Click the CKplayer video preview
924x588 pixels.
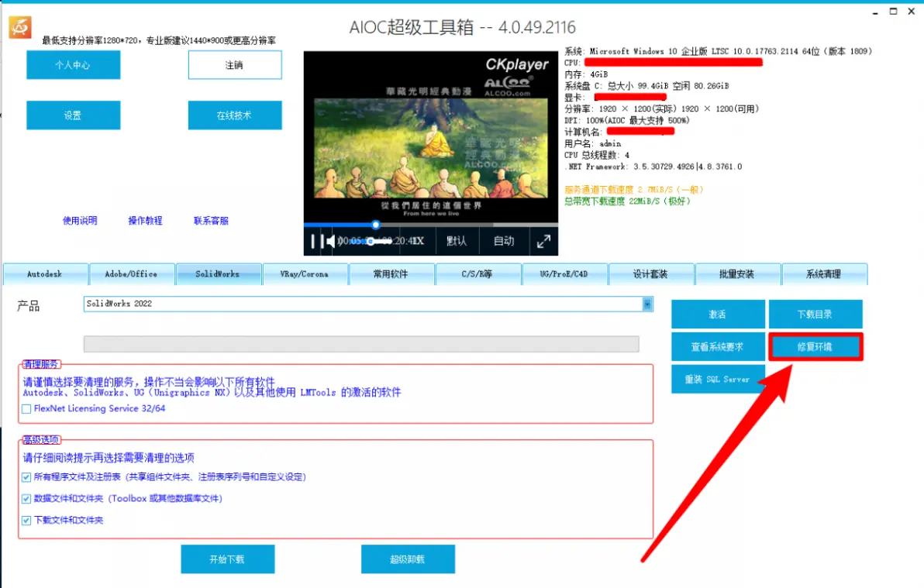[431, 136]
